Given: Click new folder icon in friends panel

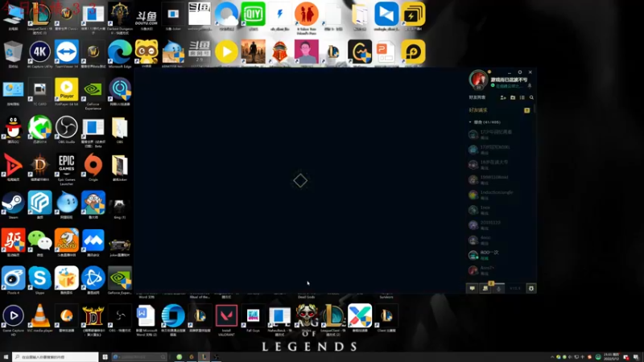Looking at the screenshot, I should point(513,97).
